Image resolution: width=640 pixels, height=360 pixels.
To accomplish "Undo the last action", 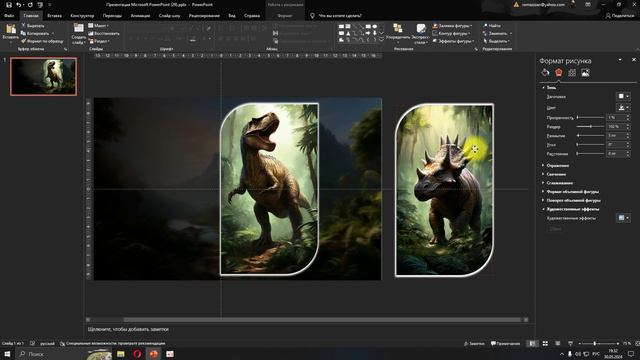I will click(x=18, y=5).
